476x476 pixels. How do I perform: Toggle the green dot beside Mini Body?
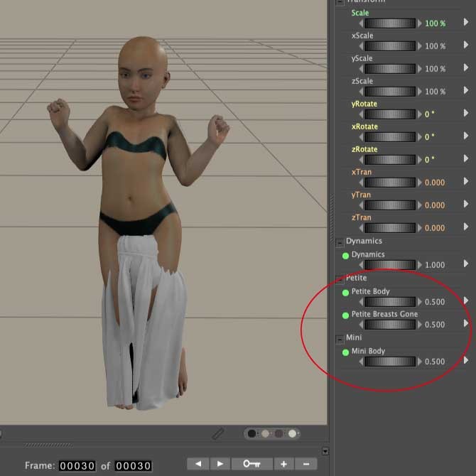click(x=346, y=352)
